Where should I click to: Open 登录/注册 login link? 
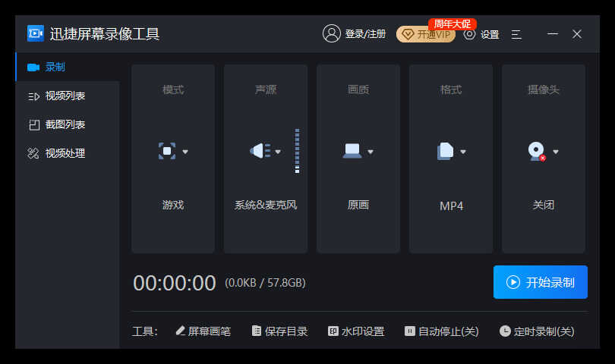pos(365,34)
